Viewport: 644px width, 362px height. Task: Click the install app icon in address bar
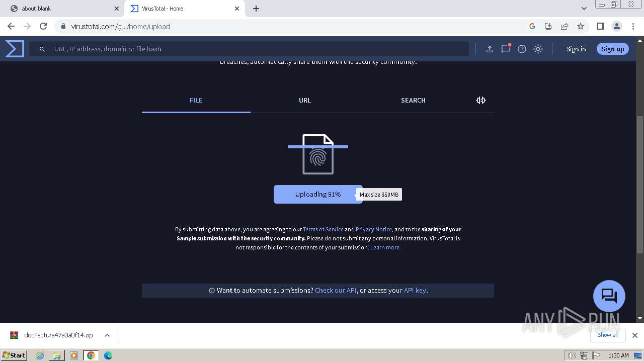pos(548,26)
